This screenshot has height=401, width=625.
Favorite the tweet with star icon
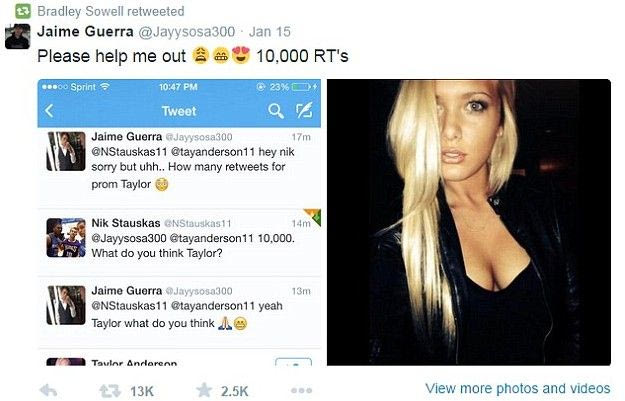point(204,390)
